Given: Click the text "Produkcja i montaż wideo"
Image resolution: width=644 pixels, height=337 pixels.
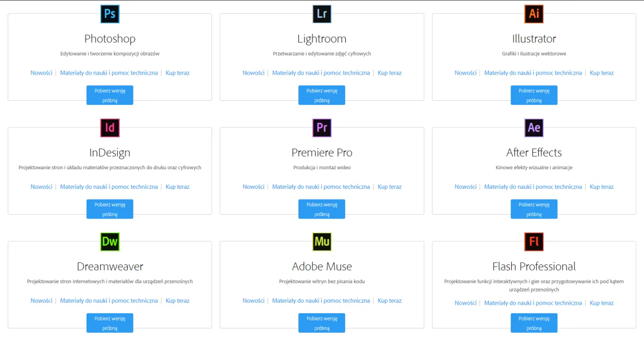Looking at the screenshot, I should click(322, 167).
